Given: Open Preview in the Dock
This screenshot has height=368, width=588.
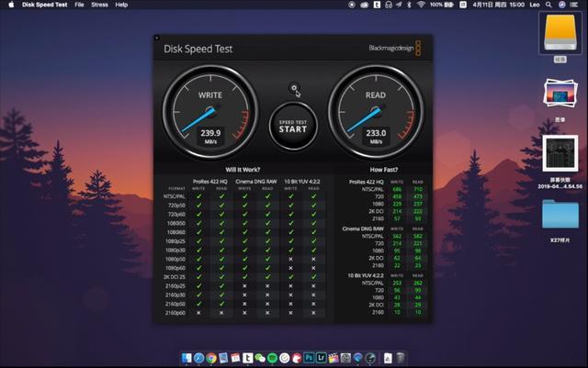Looking at the screenshot, I should (223, 358).
